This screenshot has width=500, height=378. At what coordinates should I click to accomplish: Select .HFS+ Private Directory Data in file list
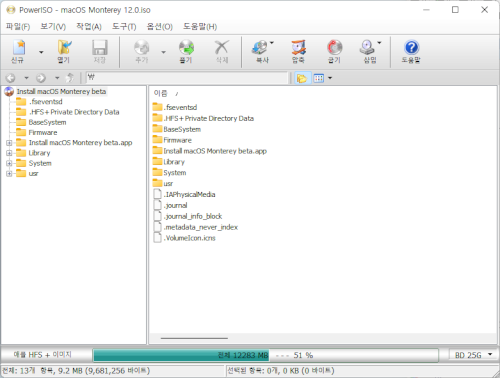203,118
